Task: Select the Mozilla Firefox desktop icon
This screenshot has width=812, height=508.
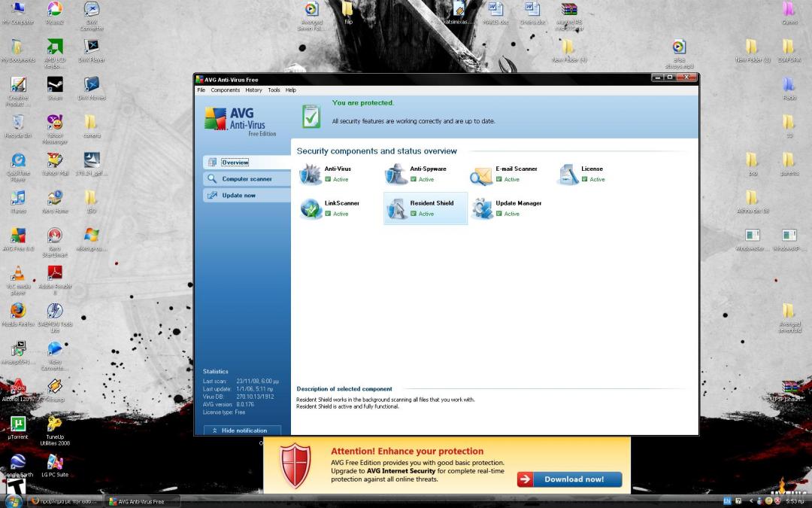Action: click(18, 315)
